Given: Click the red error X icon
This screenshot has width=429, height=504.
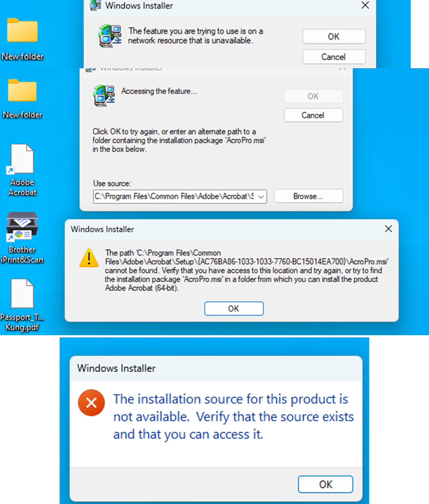Looking at the screenshot, I should [91, 402].
